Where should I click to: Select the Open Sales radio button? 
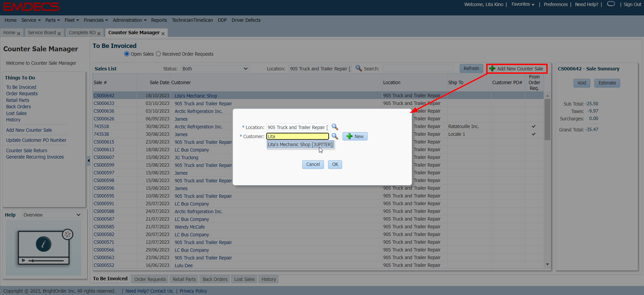click(x=127, y=54)
